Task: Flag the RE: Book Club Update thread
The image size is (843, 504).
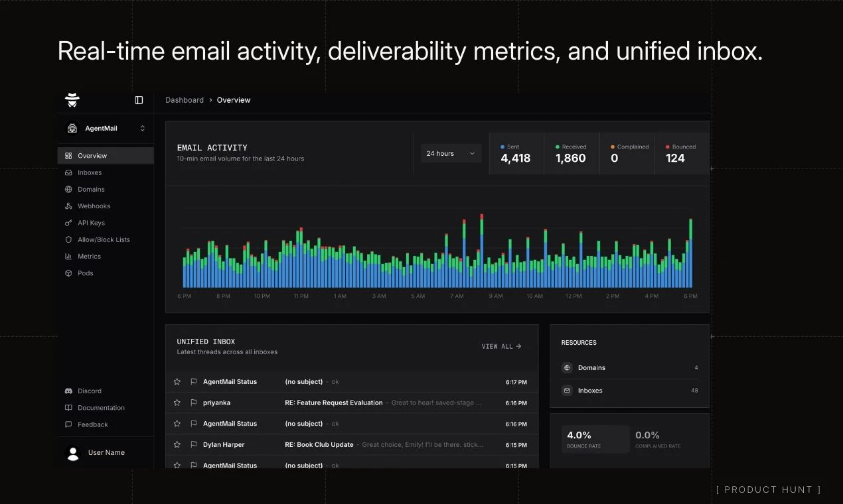Action: tap(193, 444)
